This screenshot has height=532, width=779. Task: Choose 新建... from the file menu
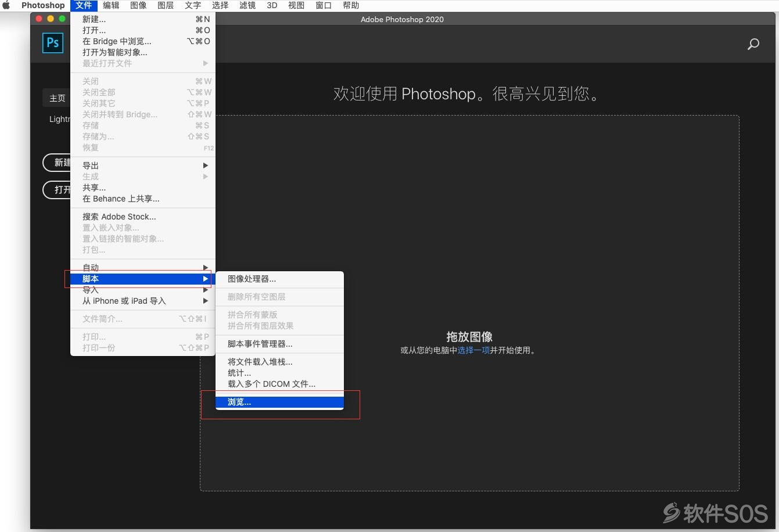(143, 19)
